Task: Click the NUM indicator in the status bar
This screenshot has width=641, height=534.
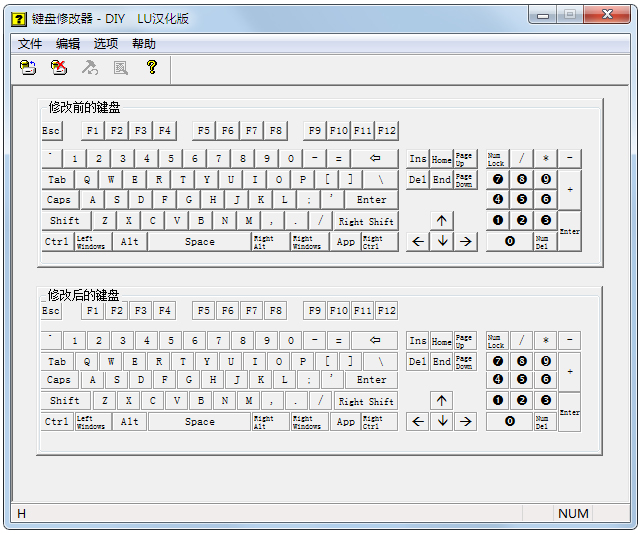Action: (574, 513)
